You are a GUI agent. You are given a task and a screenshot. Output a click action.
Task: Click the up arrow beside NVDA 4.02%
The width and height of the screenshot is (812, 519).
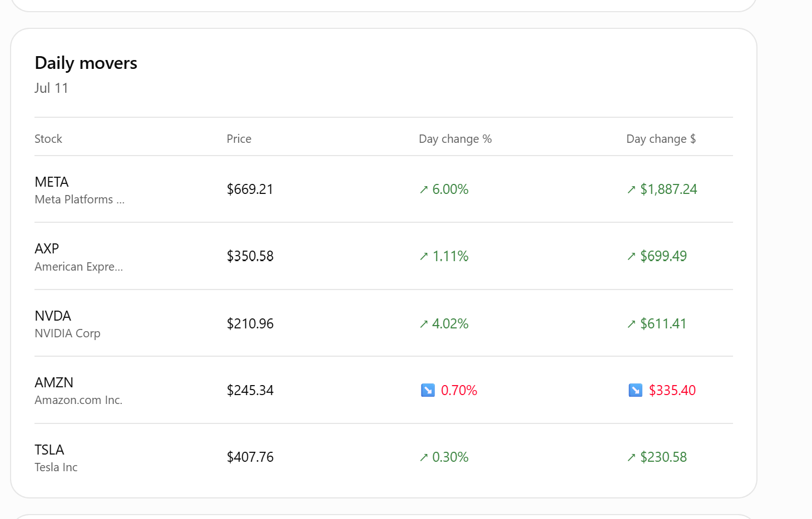(424, 324)
